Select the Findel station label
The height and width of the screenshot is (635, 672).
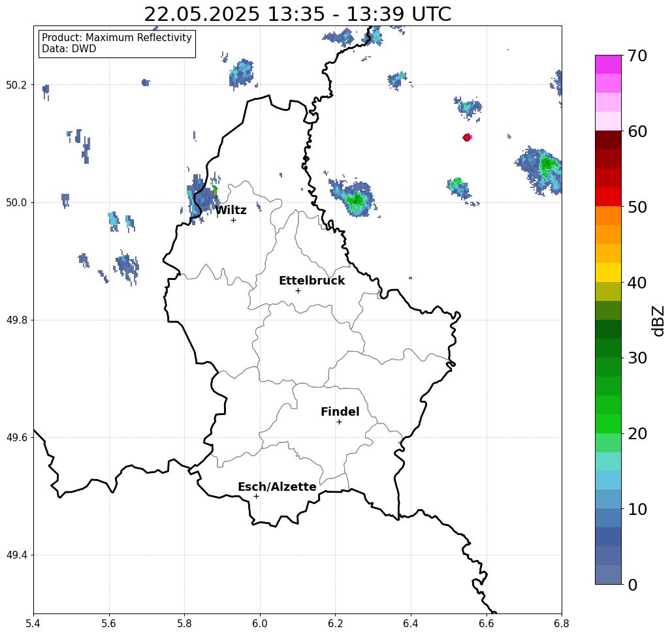pyautogui.click(x=340, y=412)
